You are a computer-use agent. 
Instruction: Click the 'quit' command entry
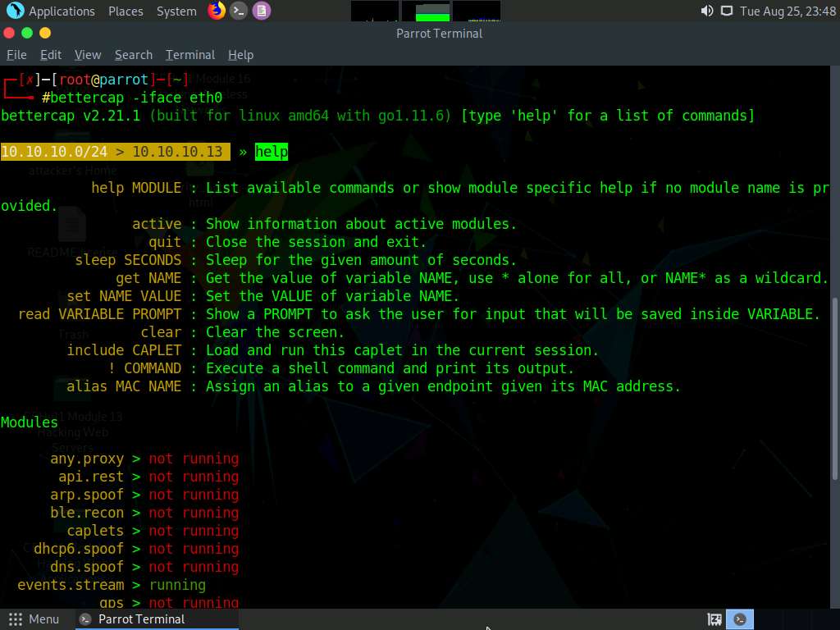[165, 242]
